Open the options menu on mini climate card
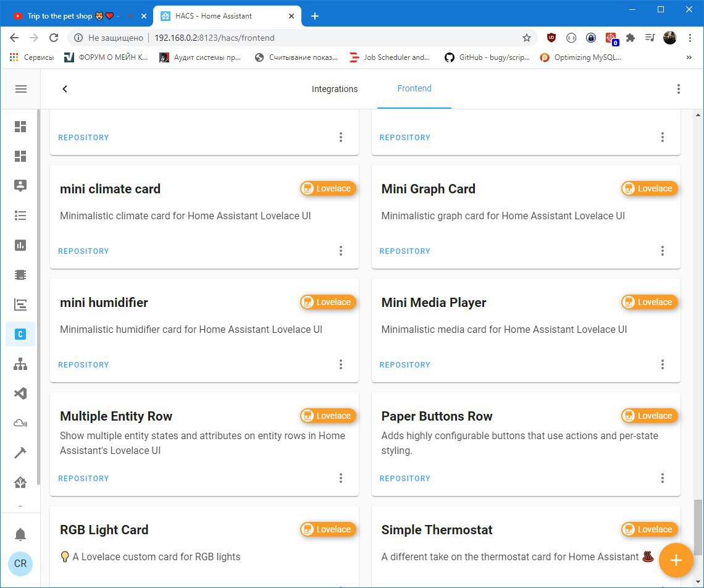 [x=341, y=251]
